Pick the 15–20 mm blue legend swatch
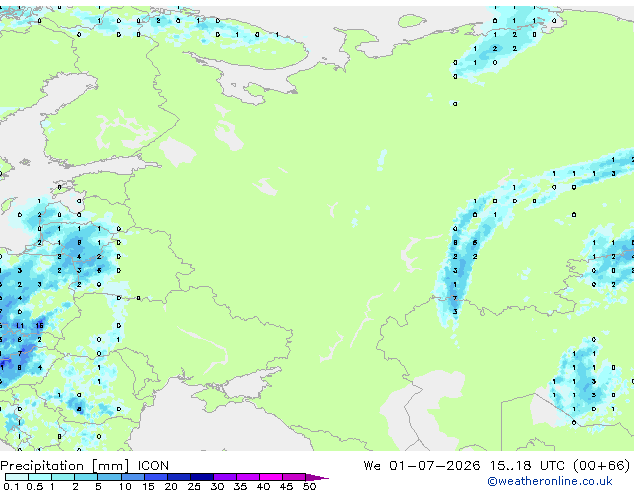The height and width of the screenshot is (490, 634). point(156,477)
